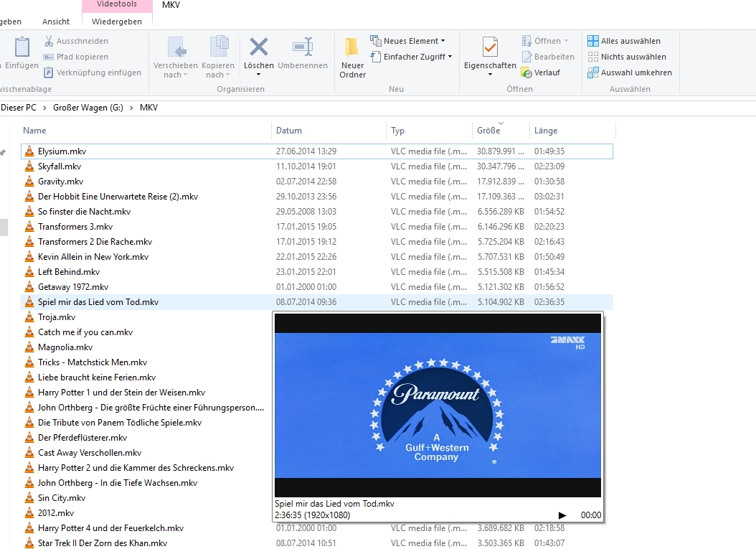Select the VLC icon of 2012.mkv
Viewport: 756px width, 549px height.
click(x=29, y=513)
